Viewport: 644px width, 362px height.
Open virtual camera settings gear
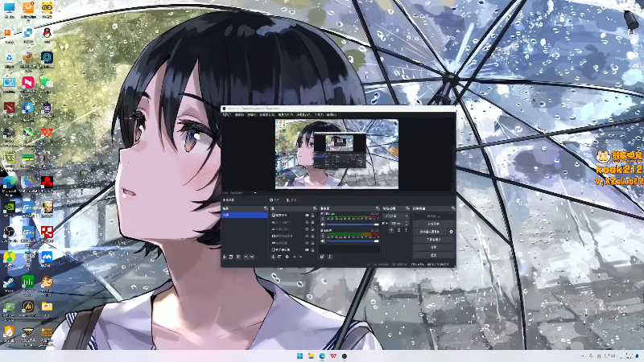click(451, 232)
